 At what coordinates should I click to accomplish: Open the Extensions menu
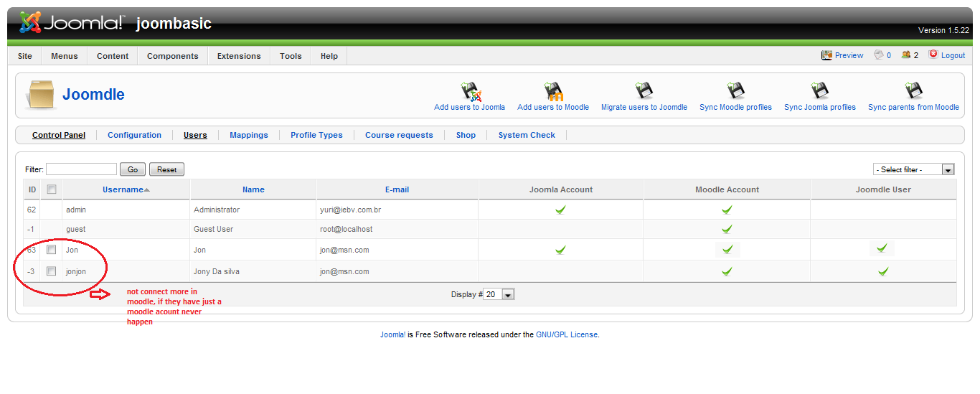coord(238,56)
